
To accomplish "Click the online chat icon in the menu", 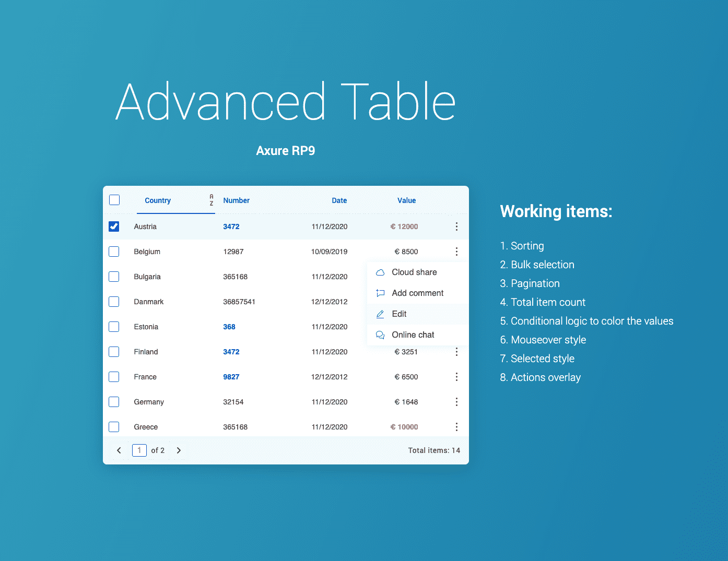I will pyautogui.click(x=380, y=335).
